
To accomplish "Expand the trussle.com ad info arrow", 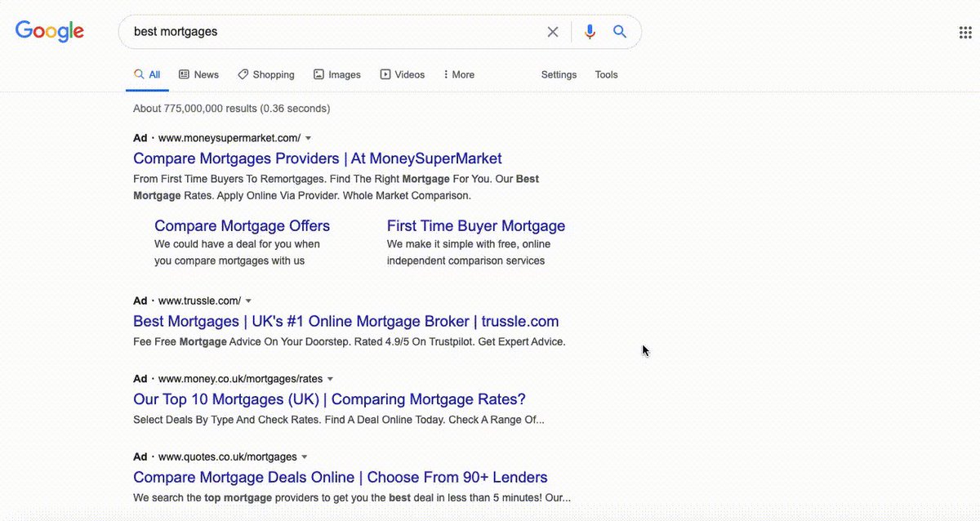I will (x=248, y=301).
